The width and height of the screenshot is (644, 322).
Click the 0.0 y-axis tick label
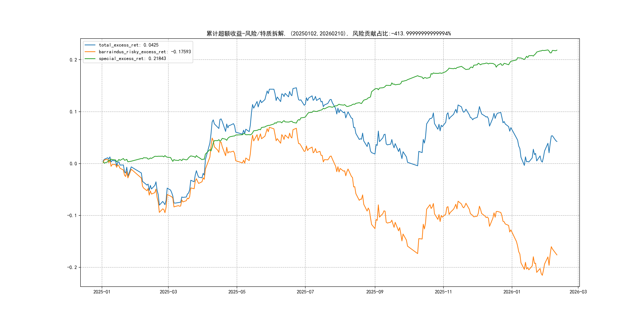73,164
